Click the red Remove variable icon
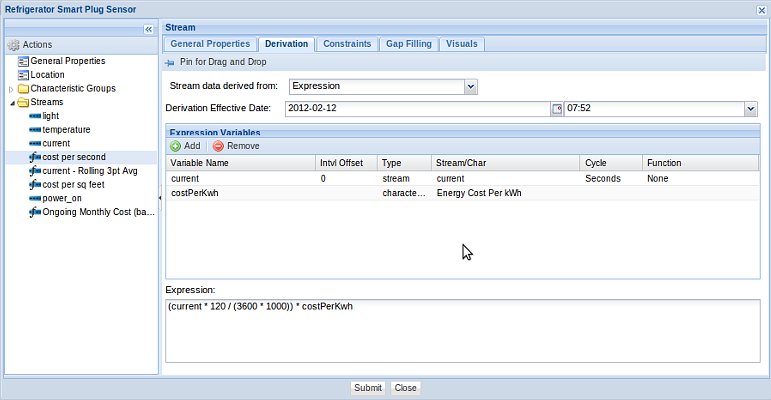Image resolution: width=771 pixels, height=400 pixels. pos(218,146)
